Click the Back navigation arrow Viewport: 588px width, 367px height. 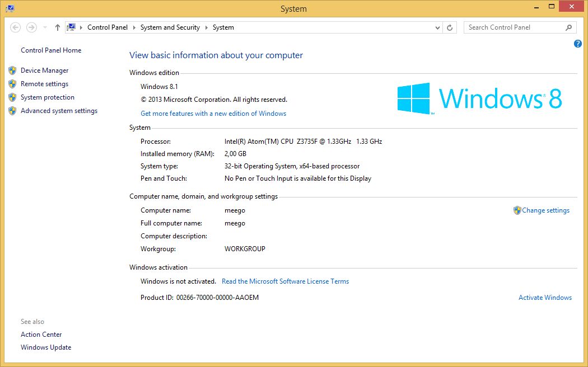point(15,27)
